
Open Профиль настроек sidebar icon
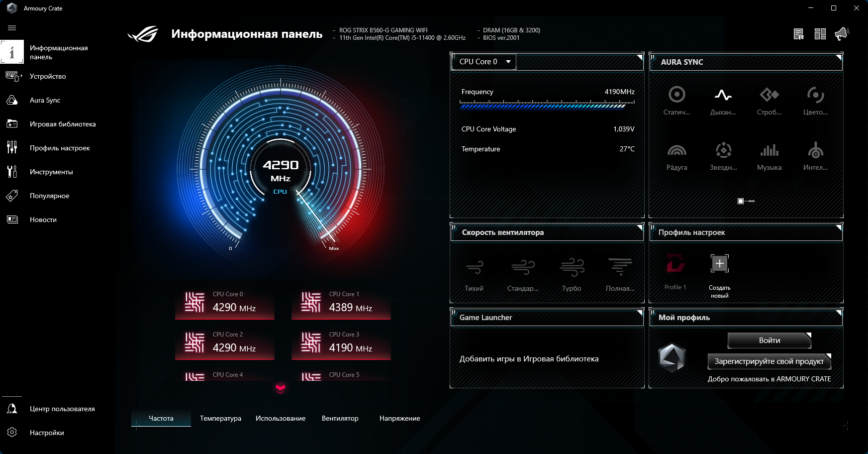click(x=12, y=148)
